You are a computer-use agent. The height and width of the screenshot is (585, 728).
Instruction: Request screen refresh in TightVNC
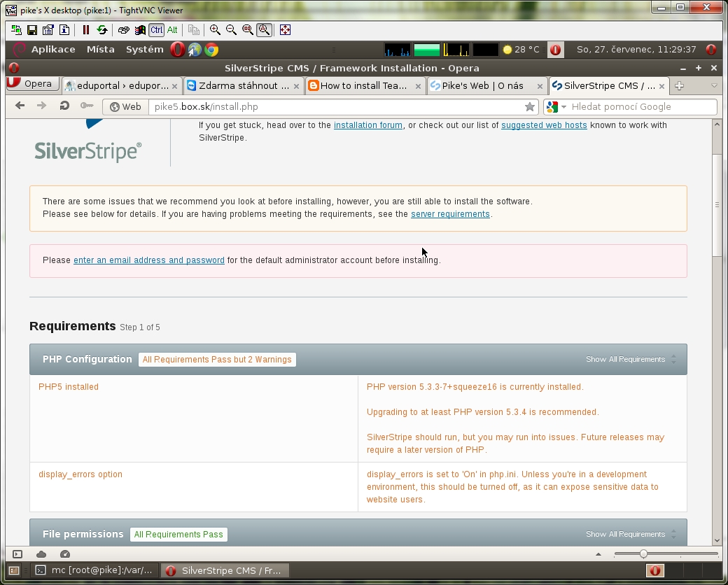pos(102,30)
